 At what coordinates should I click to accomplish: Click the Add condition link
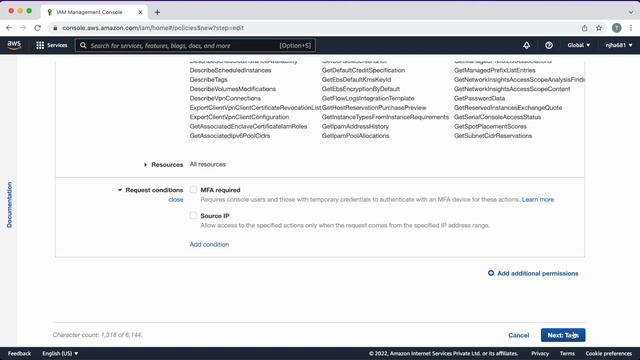point(209,244)
